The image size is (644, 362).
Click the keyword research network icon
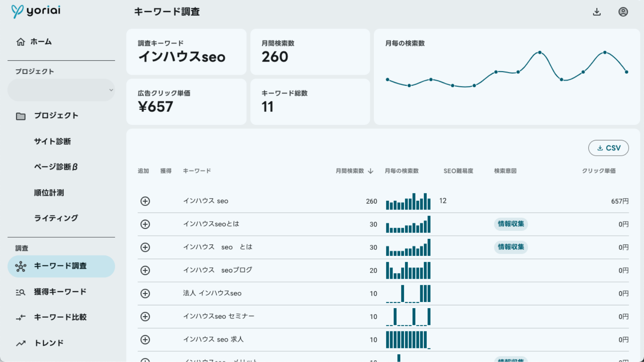[21, 266]
